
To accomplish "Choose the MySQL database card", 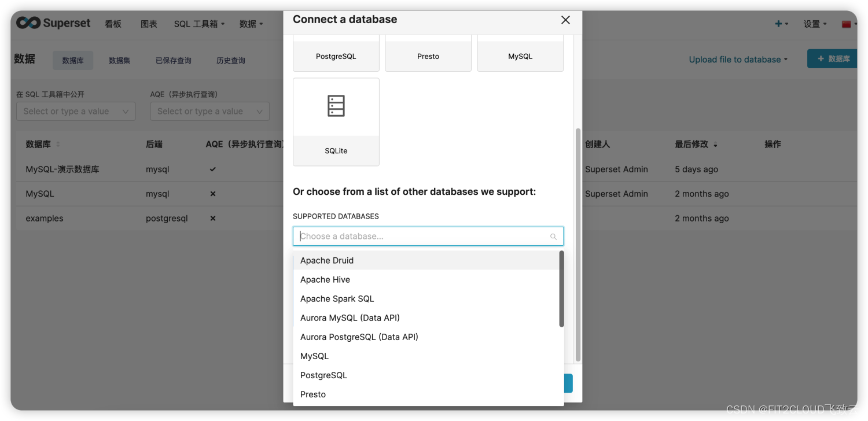I will [520, 53].
